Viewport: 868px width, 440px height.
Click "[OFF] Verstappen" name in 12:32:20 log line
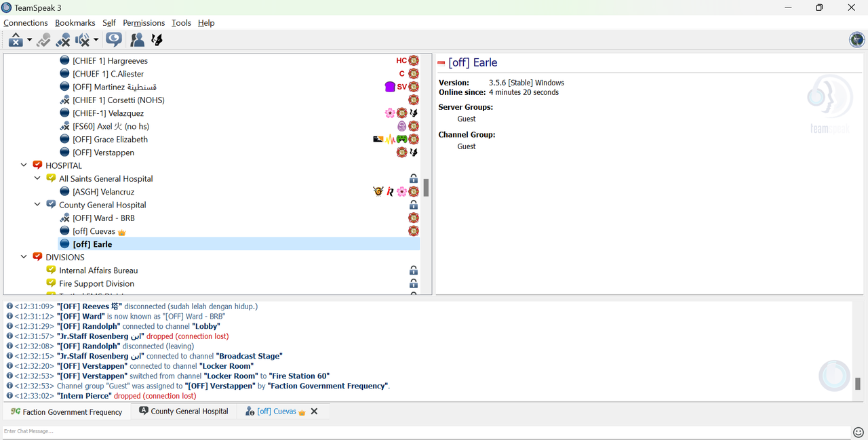point(92,366)
